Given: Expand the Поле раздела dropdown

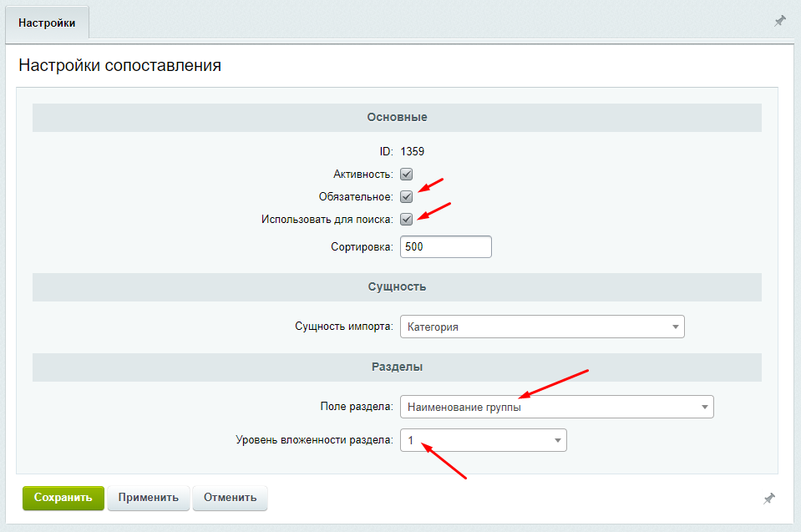Looking at the screenshot, I should pyautogui.click(x=557, y=407).
